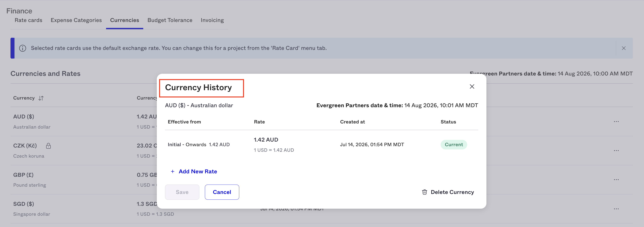Viewport: 644px width, 227px height.
Task: Click 'Initial - Onwards' in the history row
Action: [x=187, y=145]
